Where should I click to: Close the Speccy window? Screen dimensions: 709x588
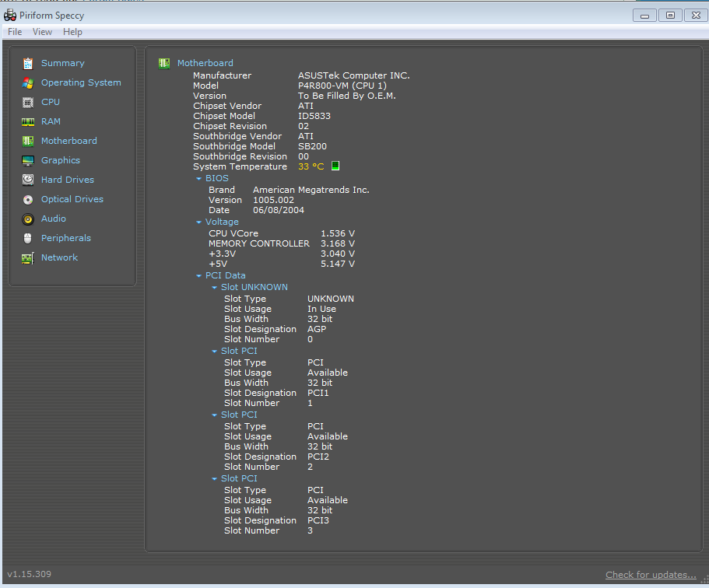[696, 16]
